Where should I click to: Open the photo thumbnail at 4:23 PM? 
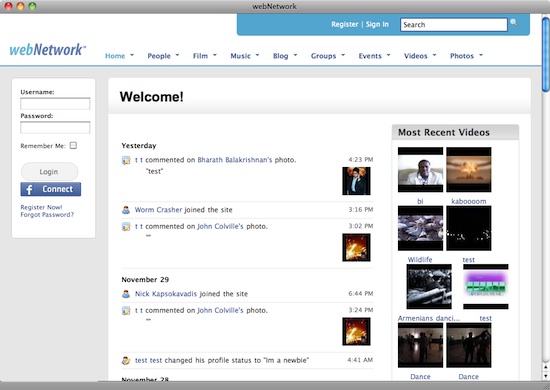356,181
